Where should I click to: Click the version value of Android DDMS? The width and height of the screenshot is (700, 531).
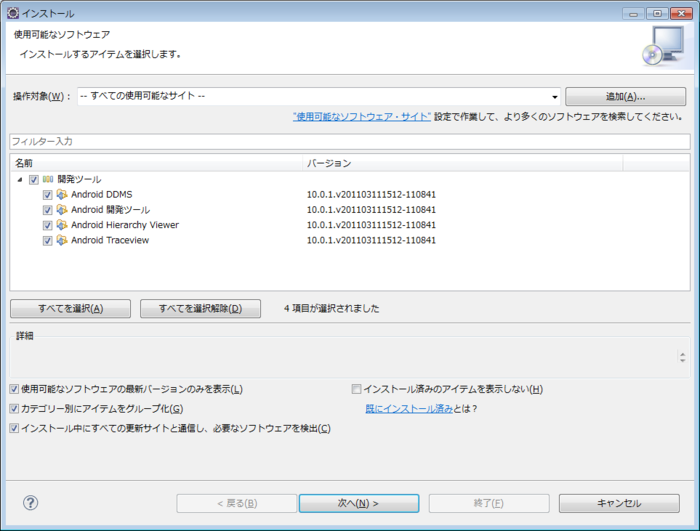pyautogui.click(x=371, y=195)
